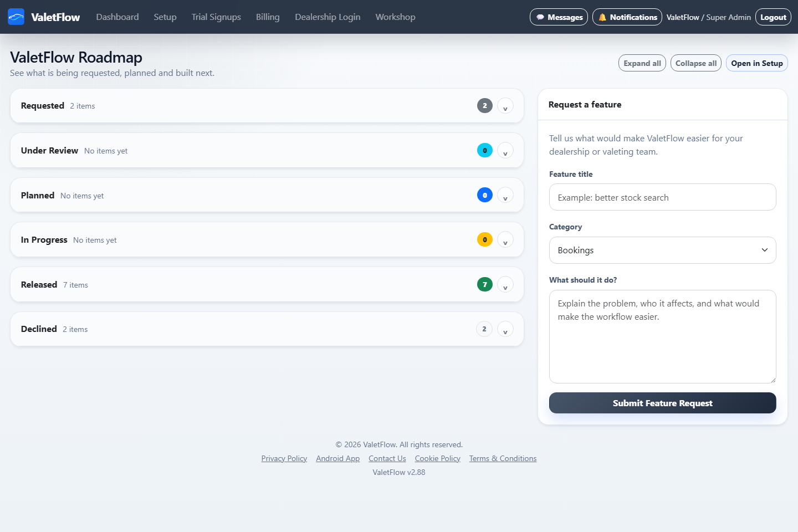Click the In Progress section heading
Image resolution: width=798 pixels, height=532 pixels.
(44, 239)
